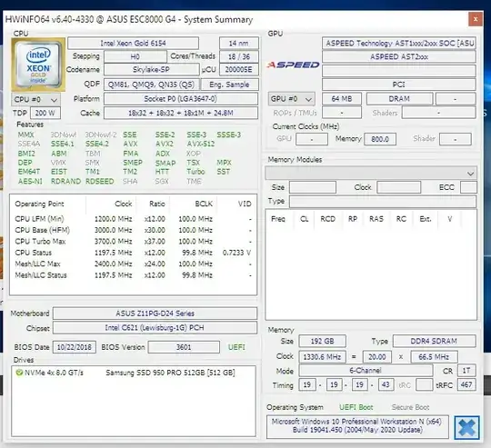Click the BIOS Version 3601 field
This screenshot has width=491, height=448.
[x=184, y=347]
